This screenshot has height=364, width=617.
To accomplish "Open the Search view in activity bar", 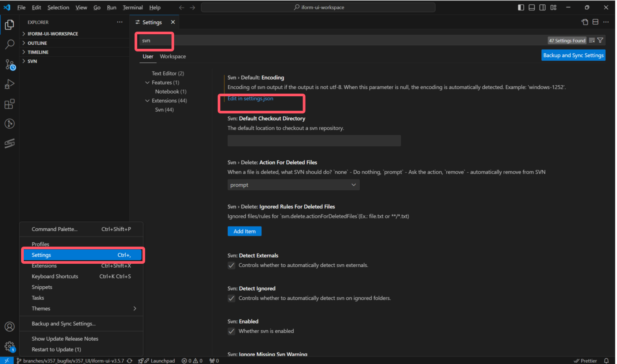I will [9, 44].
